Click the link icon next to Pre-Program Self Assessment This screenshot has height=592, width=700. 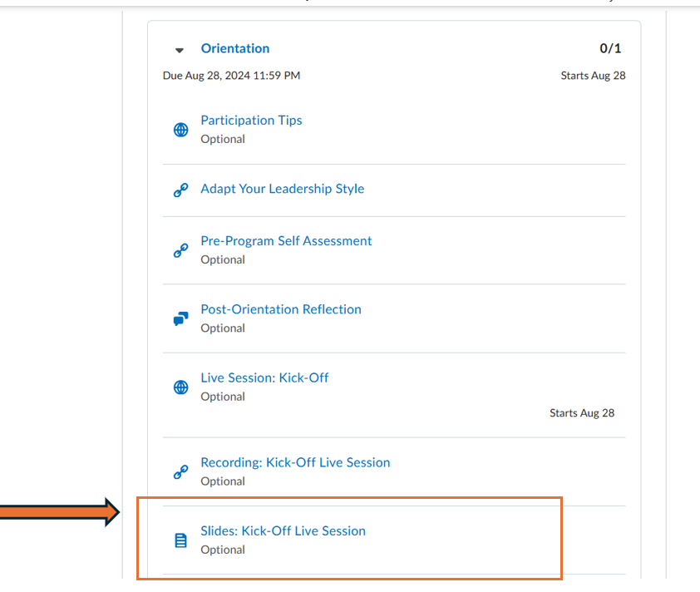coord(180,250)
